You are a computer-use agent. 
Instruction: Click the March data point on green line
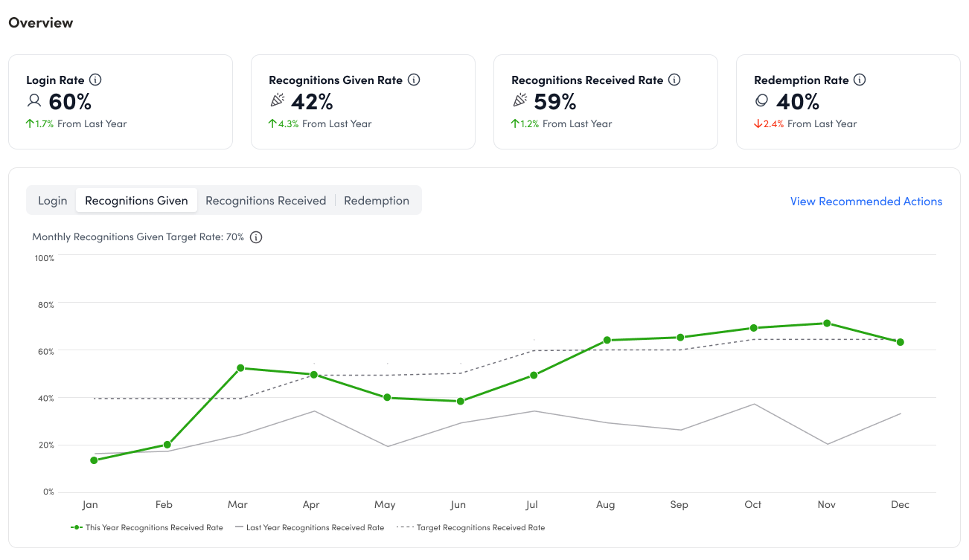click(240, 368)
